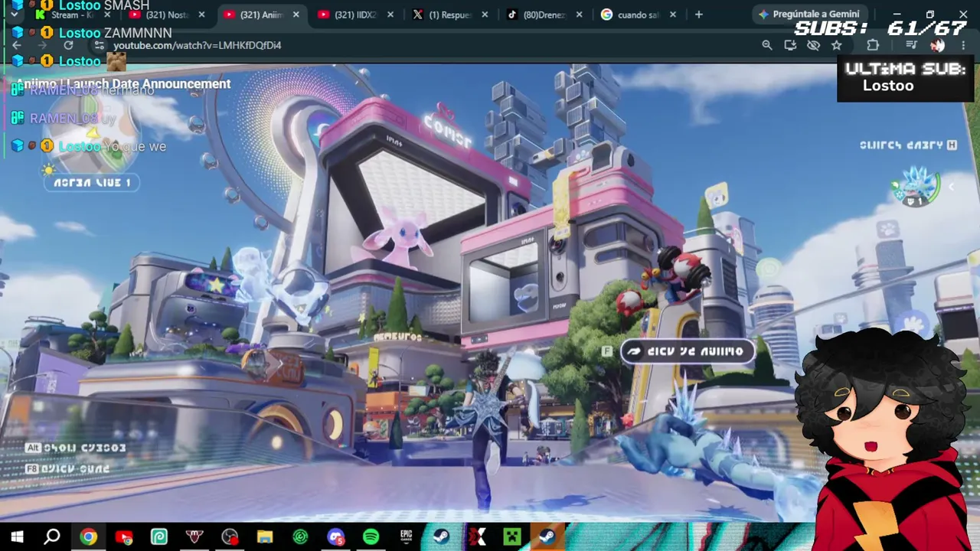Open the highlighted Steam icon in taskbar

coord(547,537)
